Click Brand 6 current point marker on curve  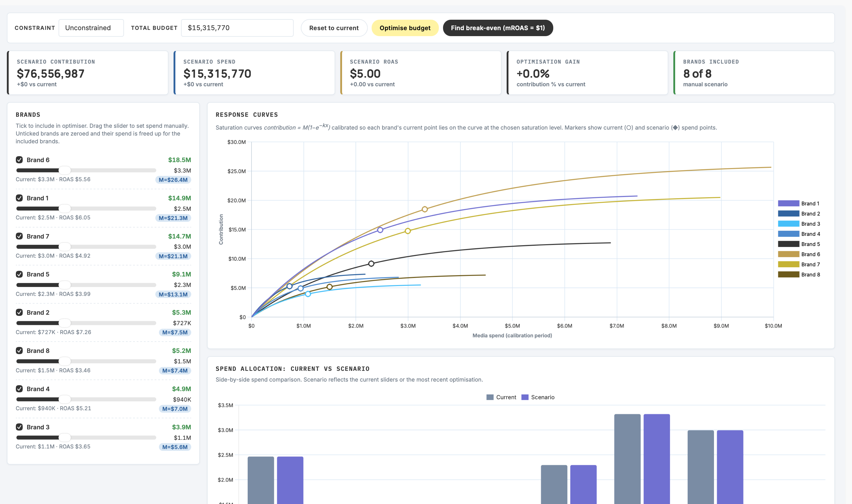click(425, 209)
